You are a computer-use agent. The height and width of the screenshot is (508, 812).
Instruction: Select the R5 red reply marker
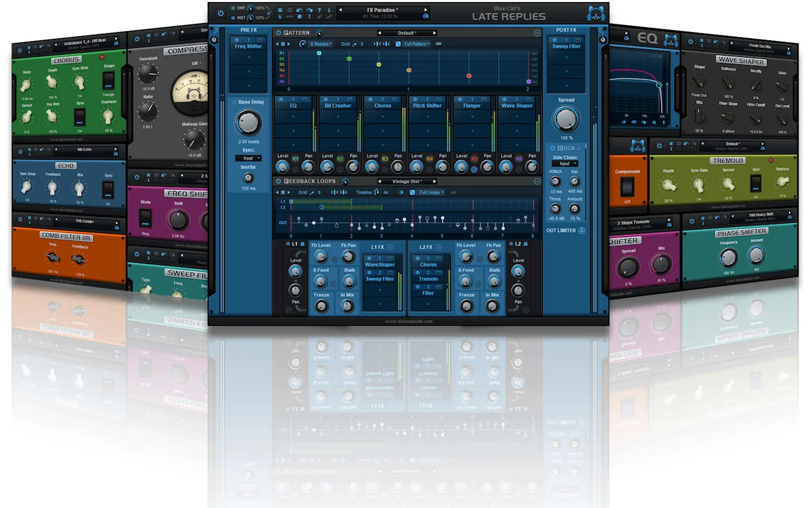point(469,76)
